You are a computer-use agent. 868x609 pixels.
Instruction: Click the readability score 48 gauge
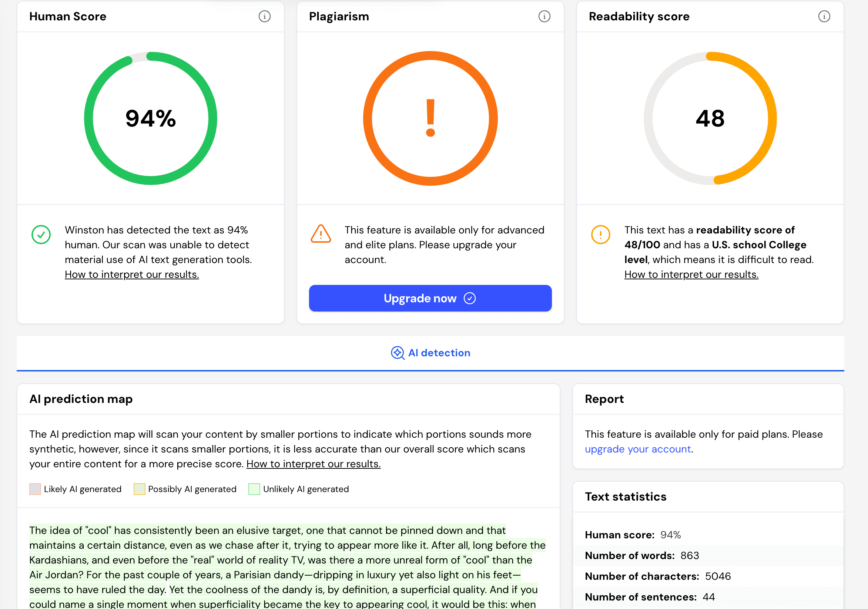710,118
